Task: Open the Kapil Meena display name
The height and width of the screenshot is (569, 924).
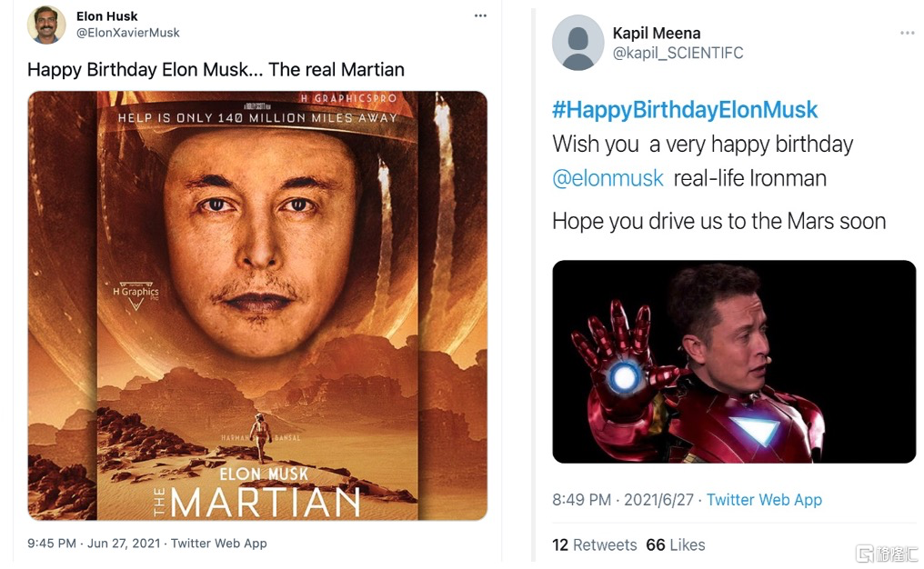Action: coord(656,34)
